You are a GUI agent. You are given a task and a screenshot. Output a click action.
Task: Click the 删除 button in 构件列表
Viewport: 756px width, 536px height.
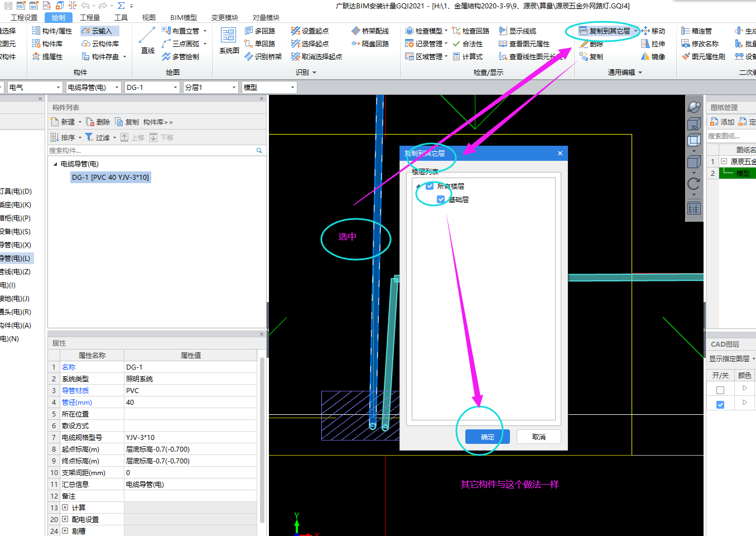[x=98, y=122]
